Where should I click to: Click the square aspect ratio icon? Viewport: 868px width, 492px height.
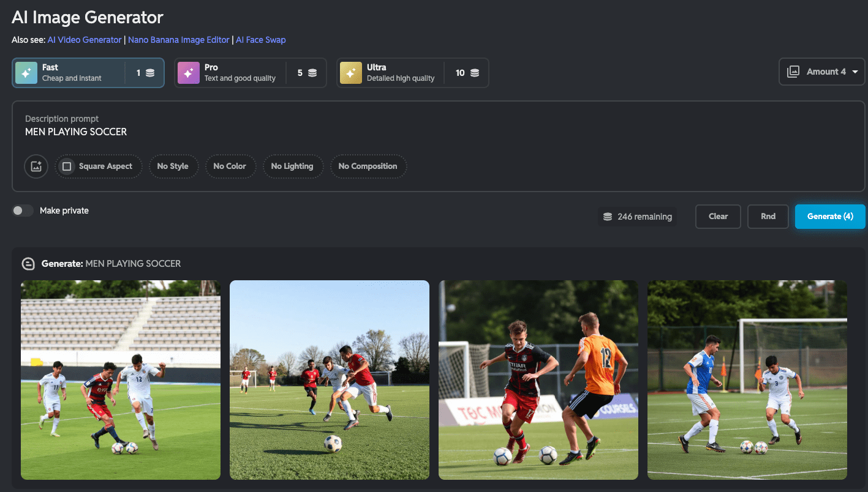66,166
